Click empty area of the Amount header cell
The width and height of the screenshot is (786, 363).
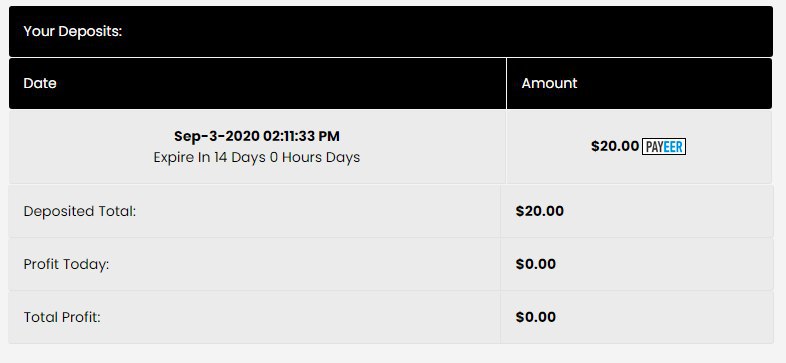677,83
